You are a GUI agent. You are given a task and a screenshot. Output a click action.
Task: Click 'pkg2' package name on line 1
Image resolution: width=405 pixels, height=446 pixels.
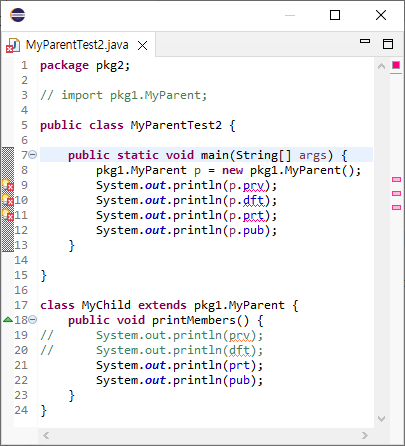(110, 66)
